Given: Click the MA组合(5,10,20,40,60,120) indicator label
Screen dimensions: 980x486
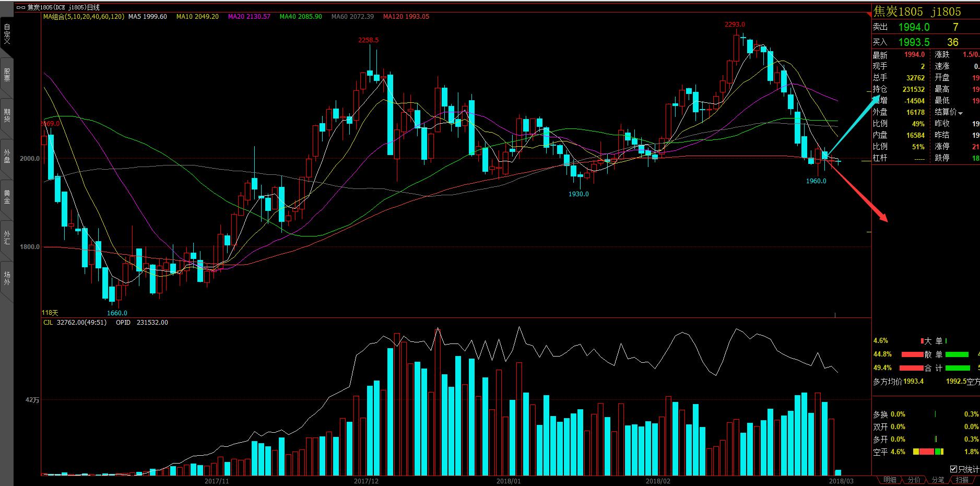Looking at the screenshot, I should tap(84, 17).
